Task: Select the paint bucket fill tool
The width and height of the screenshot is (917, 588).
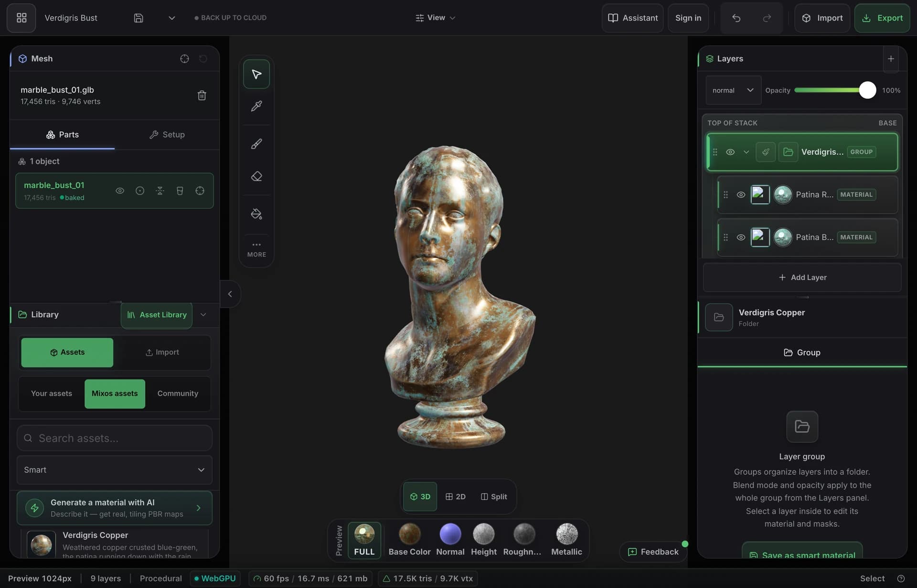Action: pyautogui.click(x=256, y=214)
